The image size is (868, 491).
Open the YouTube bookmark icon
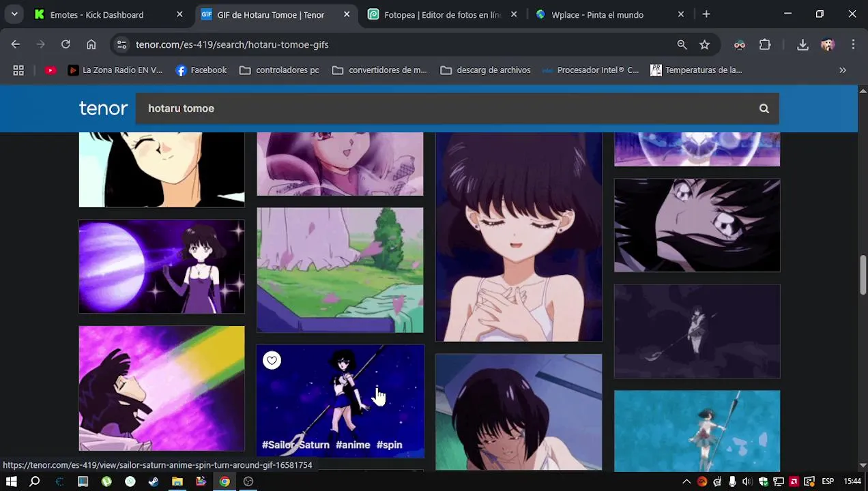coord(50,70)
